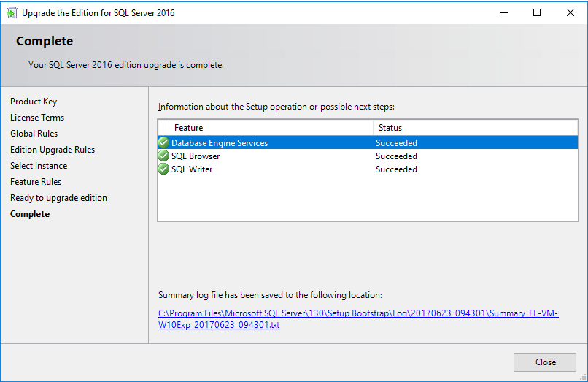The width and height of the screenshot is (588, 382).
Task: Click Global Rules step in sidebar
Action: (34, 134)
